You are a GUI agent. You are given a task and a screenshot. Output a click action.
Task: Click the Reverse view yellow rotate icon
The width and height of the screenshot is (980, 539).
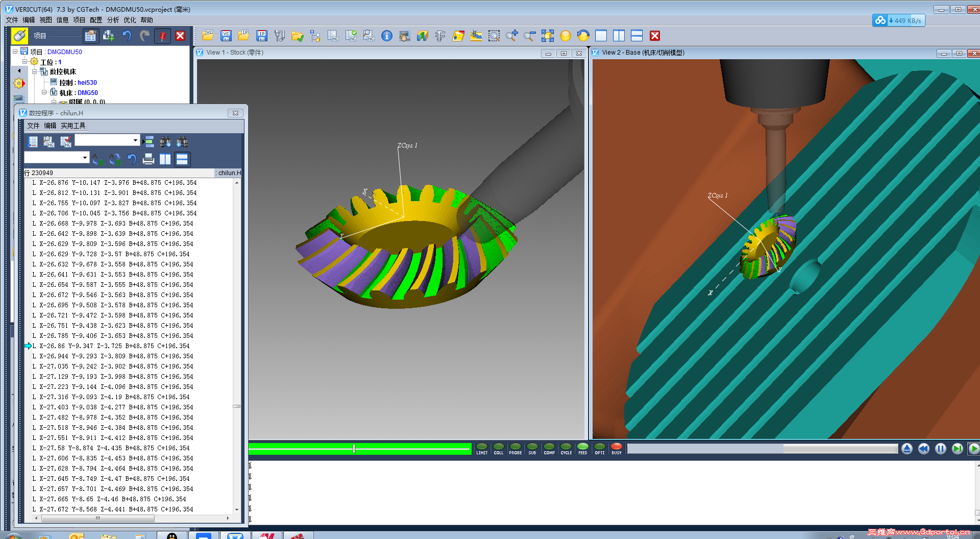(x=583, y=36)
